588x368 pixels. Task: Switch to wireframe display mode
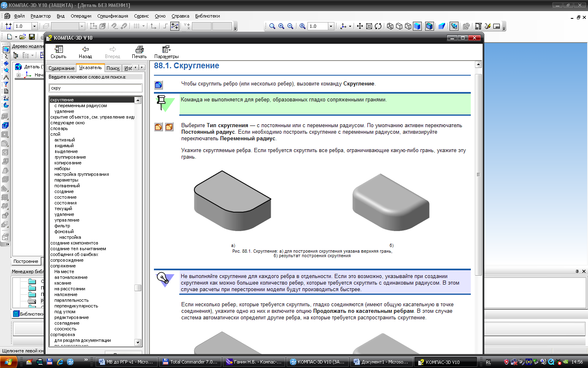point(390,26)
